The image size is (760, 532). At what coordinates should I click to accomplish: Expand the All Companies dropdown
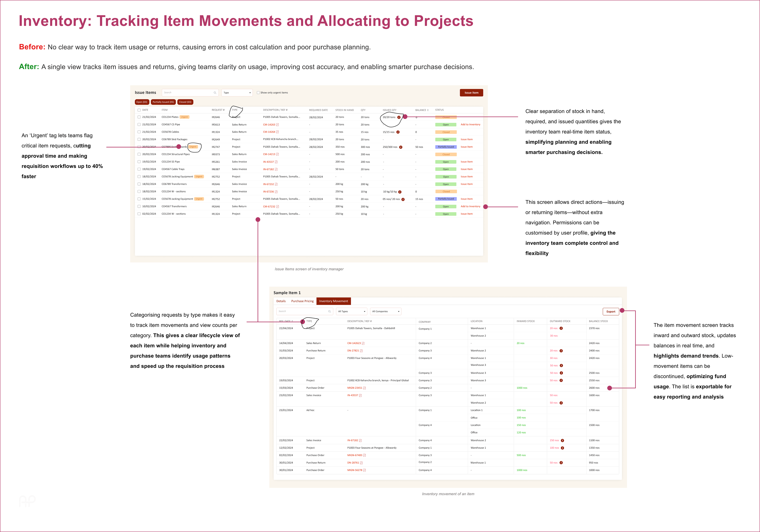coord(386,311)
